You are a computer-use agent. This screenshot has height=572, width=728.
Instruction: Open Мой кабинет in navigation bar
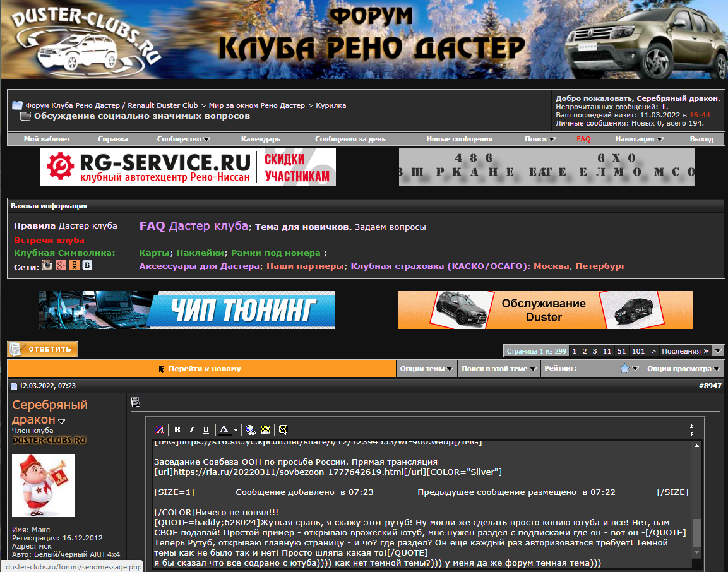pyautogui.click(x=47, y=139)
